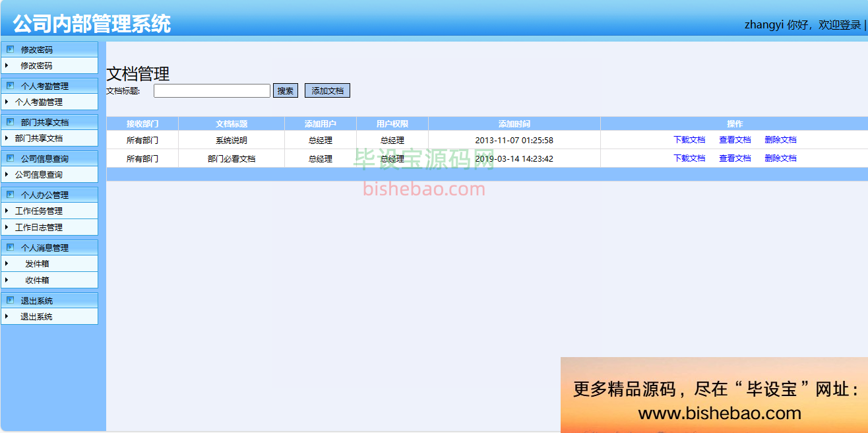
Task: Click 所有部门 cell in 系统说明 row
Action: click(142, 141)
